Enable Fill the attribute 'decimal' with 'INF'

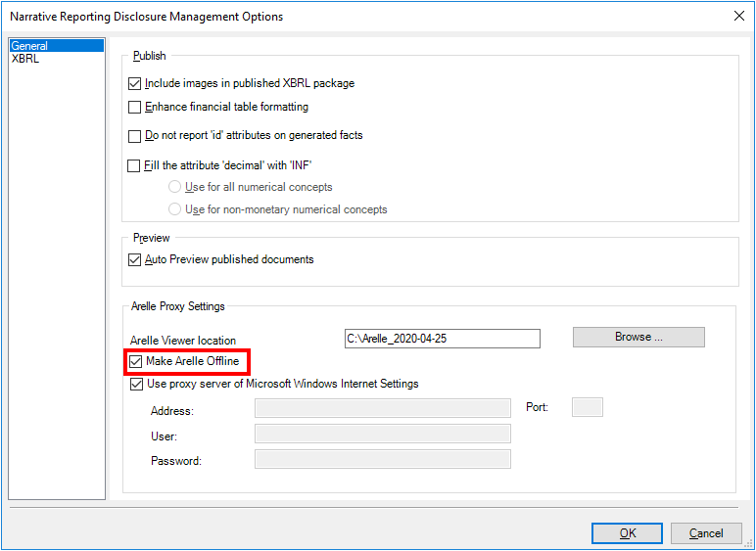coord(135,166)
